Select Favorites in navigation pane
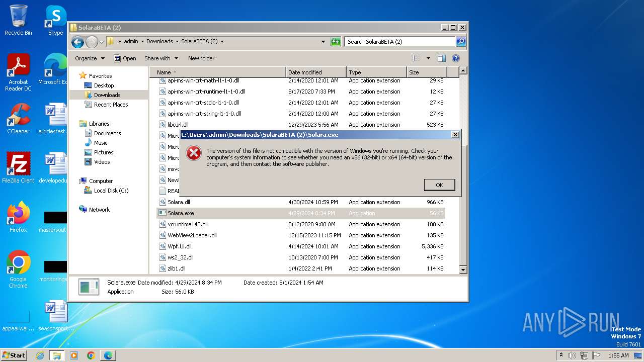This screenshot has height=362, width=644. (100, 76)
